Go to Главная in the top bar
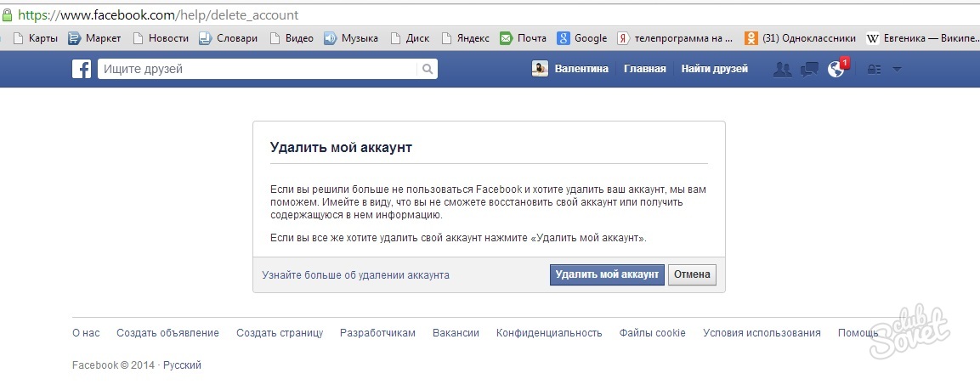 click(x=645, y=69)
